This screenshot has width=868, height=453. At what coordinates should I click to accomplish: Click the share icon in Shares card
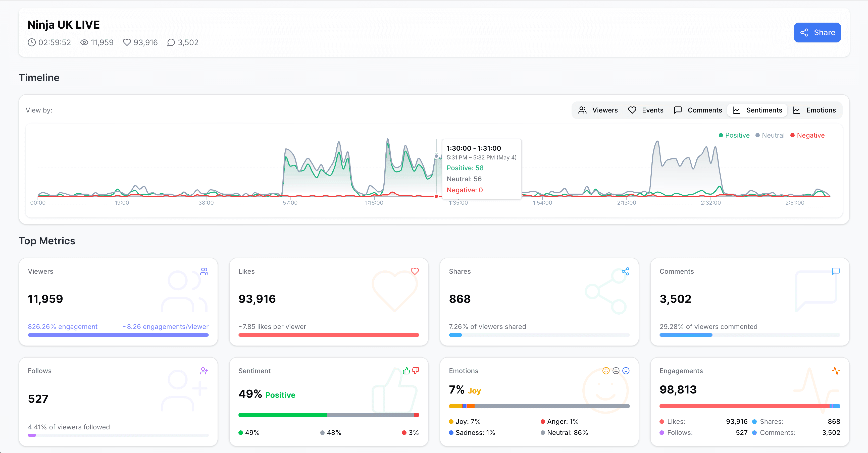625,271
